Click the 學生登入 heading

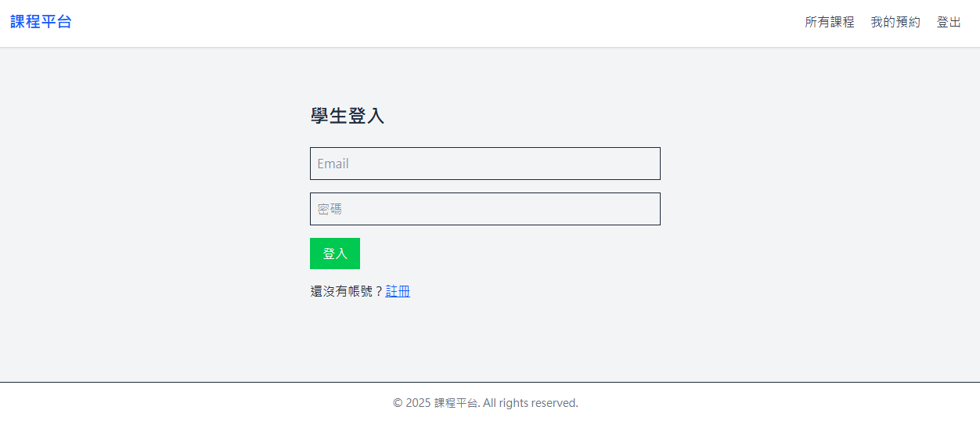tap(347, 116)
